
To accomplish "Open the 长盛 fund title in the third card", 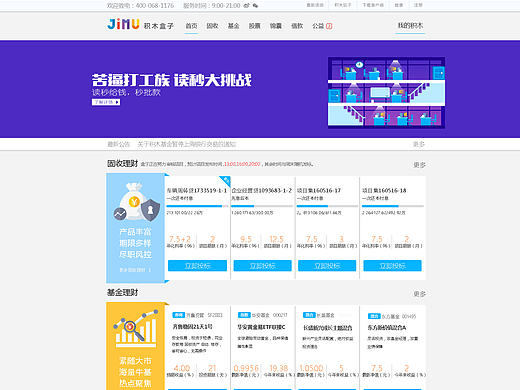I will [x=327, y=328].
